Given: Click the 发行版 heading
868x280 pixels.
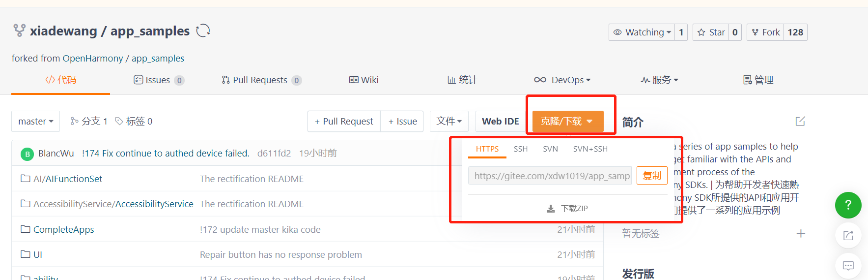Looking at the screenshot, I should click(x=638, y=274).
